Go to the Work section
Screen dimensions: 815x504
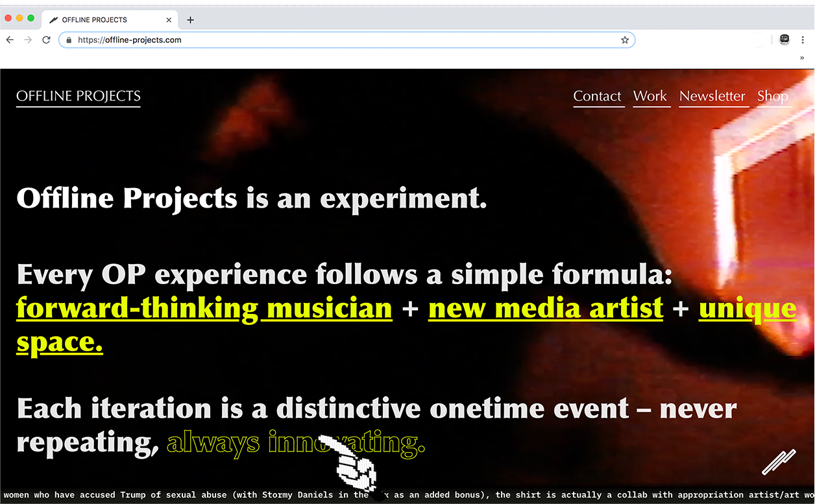coord(650,96)
